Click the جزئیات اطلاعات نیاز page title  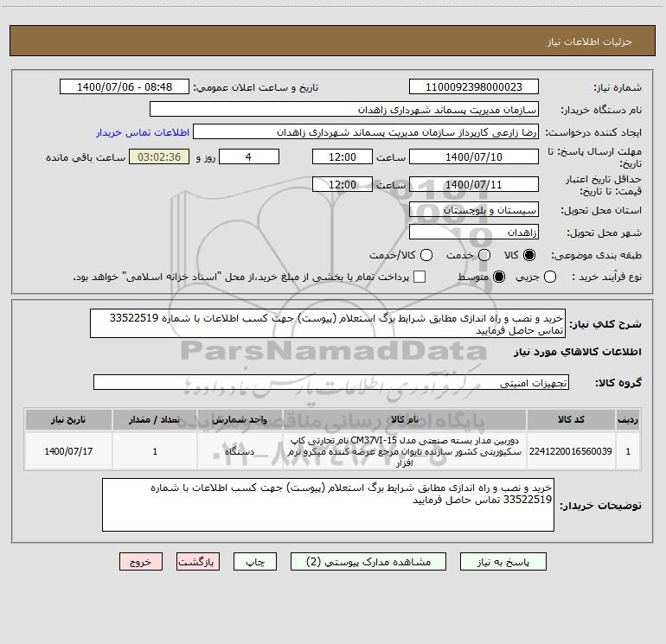click(590, 41)
